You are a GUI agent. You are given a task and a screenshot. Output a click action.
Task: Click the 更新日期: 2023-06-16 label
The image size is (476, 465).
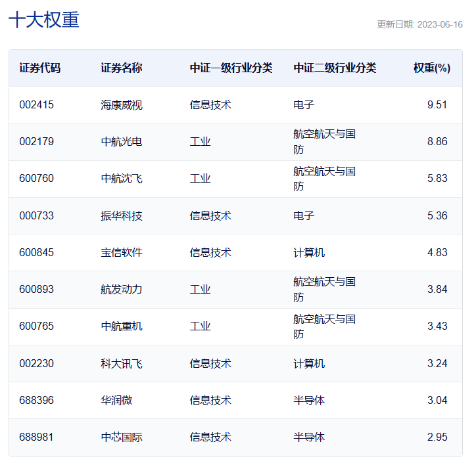[419, 24]
